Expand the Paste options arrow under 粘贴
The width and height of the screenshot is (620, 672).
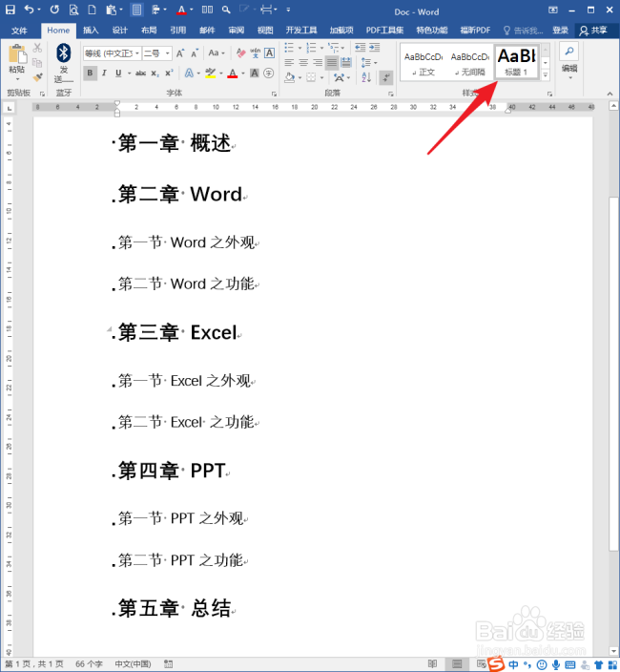coord(17,79)
